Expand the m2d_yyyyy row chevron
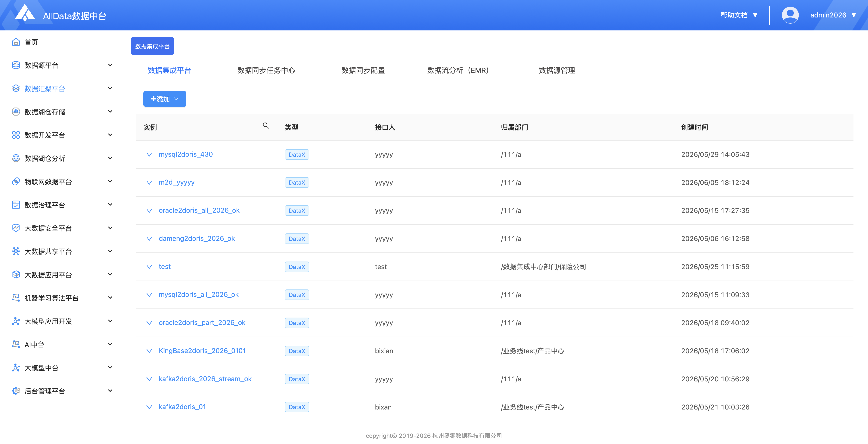This screenshot has height=444, width=868. (149, 182)
